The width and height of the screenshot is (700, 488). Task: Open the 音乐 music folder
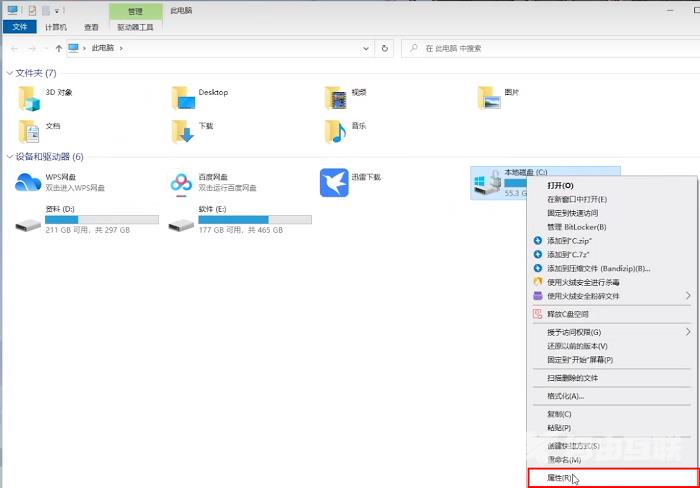click(x=335, y=130)
